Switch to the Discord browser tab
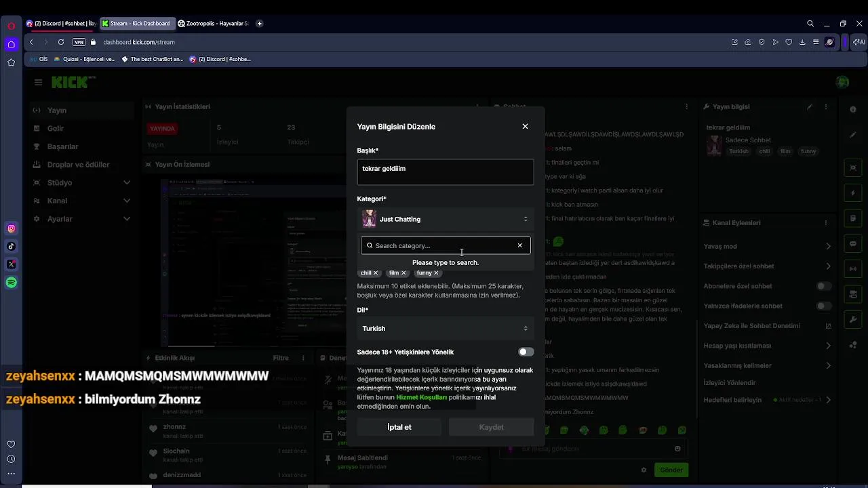The width and height of the screenshot is (868, 488). pos(61,23)
